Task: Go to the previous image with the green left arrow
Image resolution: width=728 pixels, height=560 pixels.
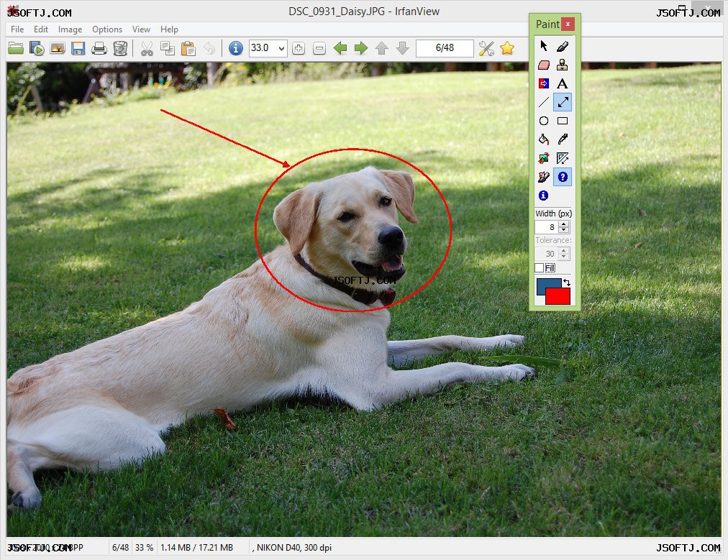Action: pyautogui.click(x=340, y=48)
